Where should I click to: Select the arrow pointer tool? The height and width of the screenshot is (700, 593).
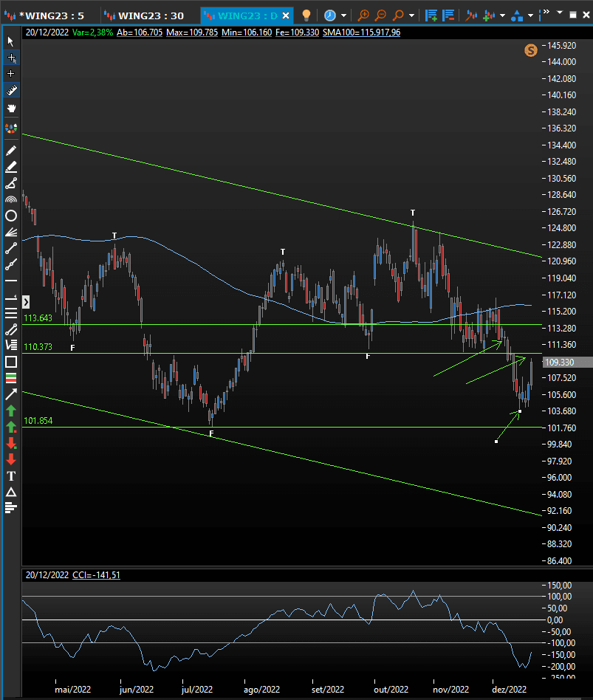pos(11,41)
